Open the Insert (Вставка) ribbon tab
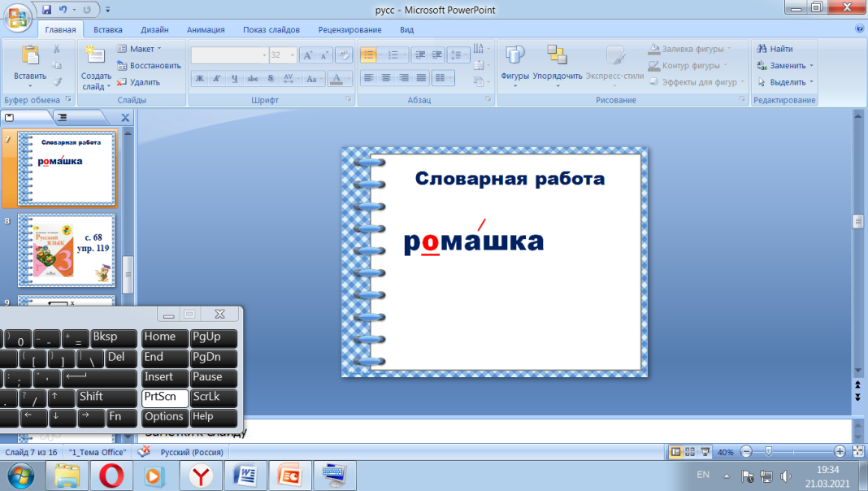Image resolution: width=868 pixels, height=491 pixels. [108, 30]
